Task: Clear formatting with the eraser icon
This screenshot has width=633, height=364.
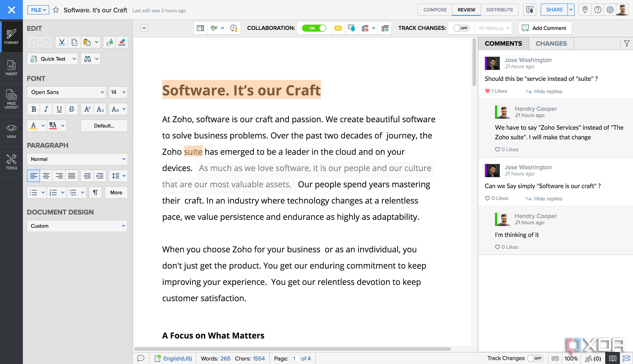Action: (122, 42)
